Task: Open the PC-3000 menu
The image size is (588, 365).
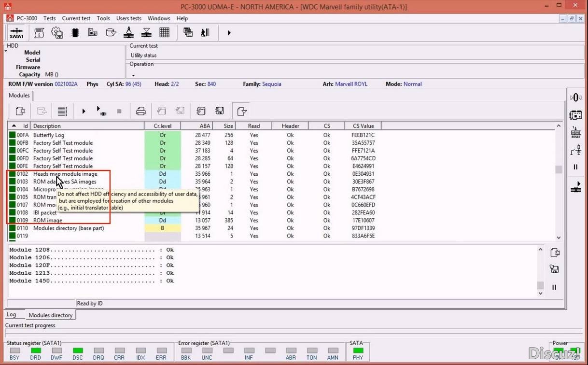Action: 27,18
